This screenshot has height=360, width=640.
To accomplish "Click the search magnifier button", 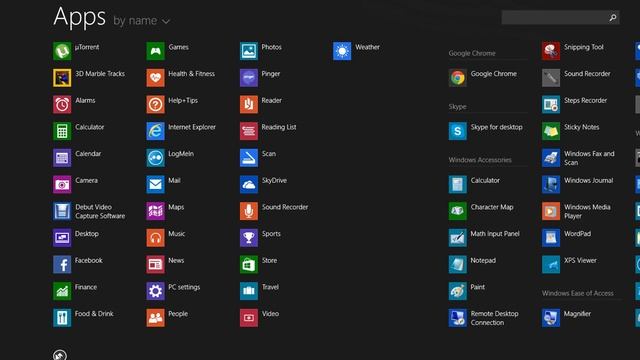I will pyautogui.click(x=613, y=18).
